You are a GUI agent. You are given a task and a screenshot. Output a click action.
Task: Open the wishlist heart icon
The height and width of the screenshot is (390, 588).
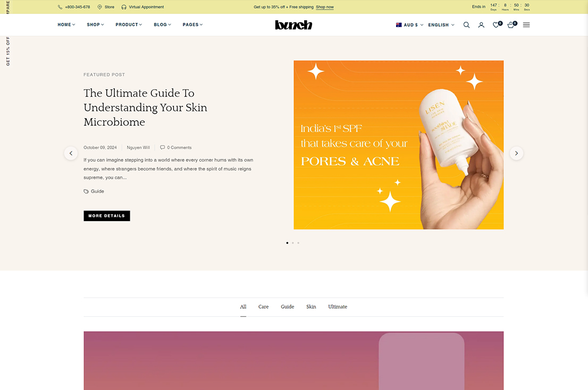(497, 25)
